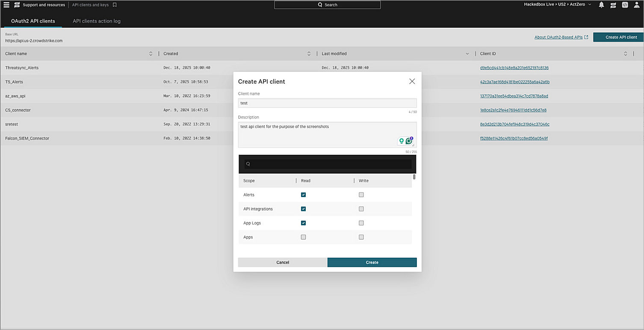This screenshot has height=330, width=644.
Task: Click the magnifier icon in scope search
Action: [x=248, y=164]
